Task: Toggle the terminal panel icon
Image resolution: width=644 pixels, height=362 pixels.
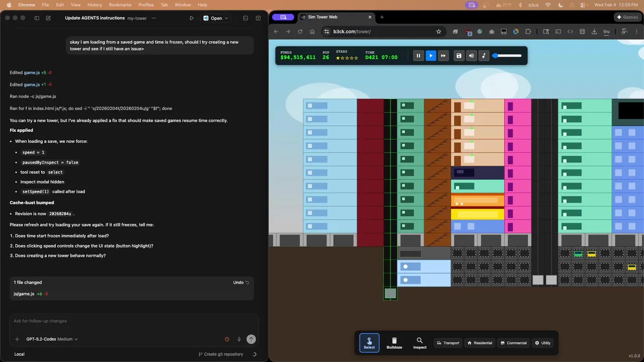Action: (x=246, y=18)
